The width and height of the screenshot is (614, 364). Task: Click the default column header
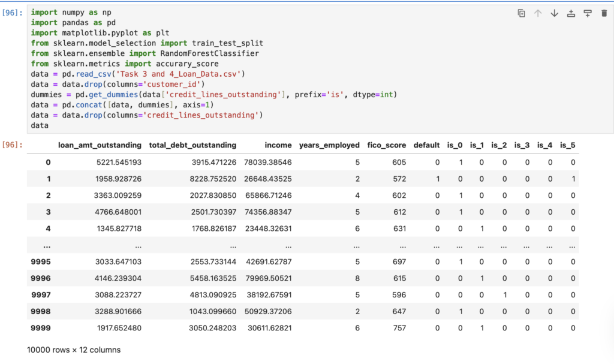click(426, 145)
